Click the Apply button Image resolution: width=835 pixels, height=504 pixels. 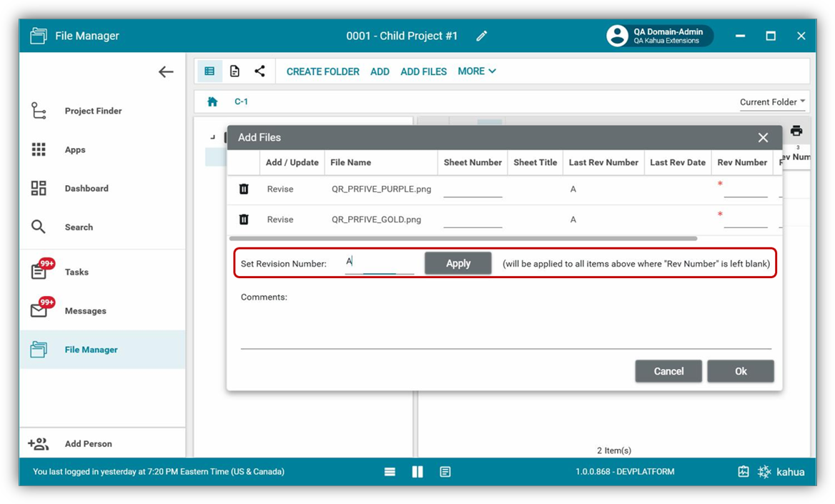tap(458, 263)
